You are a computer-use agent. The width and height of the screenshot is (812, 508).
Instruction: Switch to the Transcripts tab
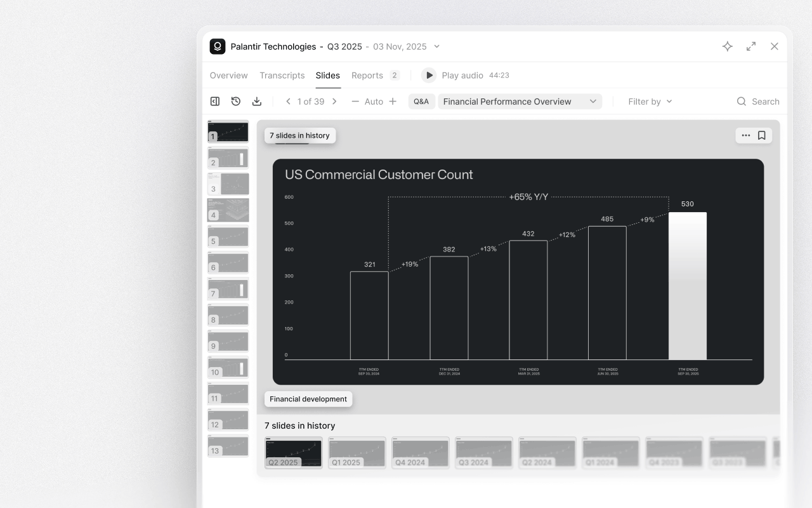[282, 76]
